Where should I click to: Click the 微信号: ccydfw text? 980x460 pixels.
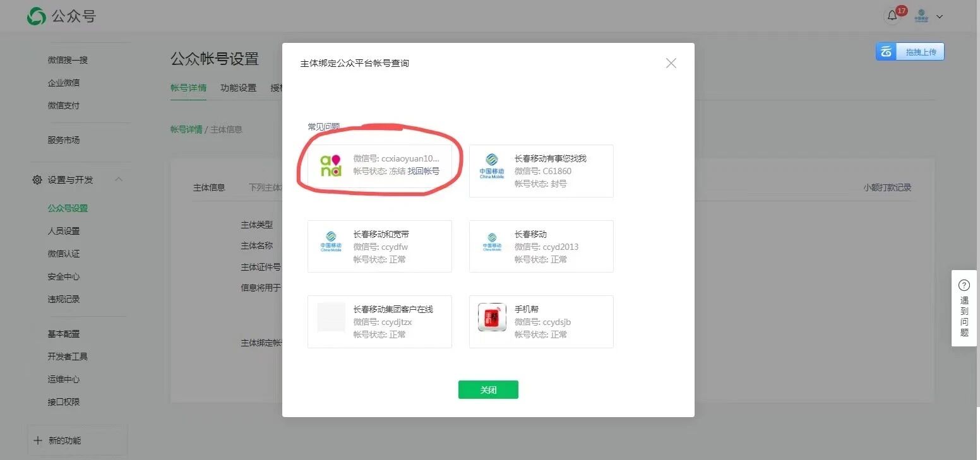[x=381, y=247]
